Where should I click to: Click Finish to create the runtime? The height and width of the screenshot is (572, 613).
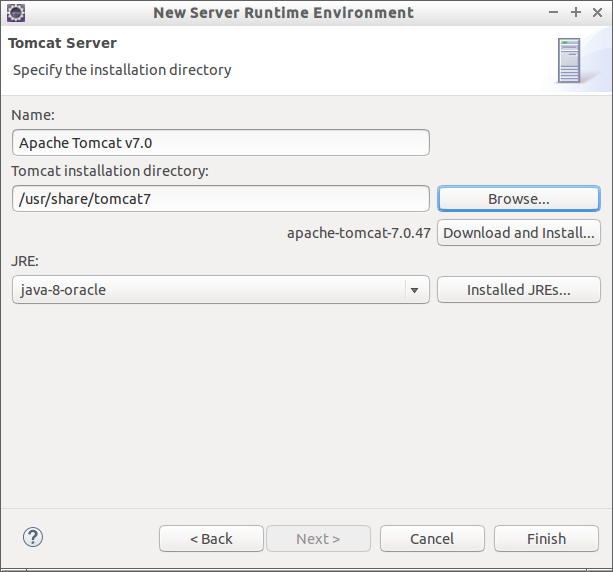[x=547, y=539]
